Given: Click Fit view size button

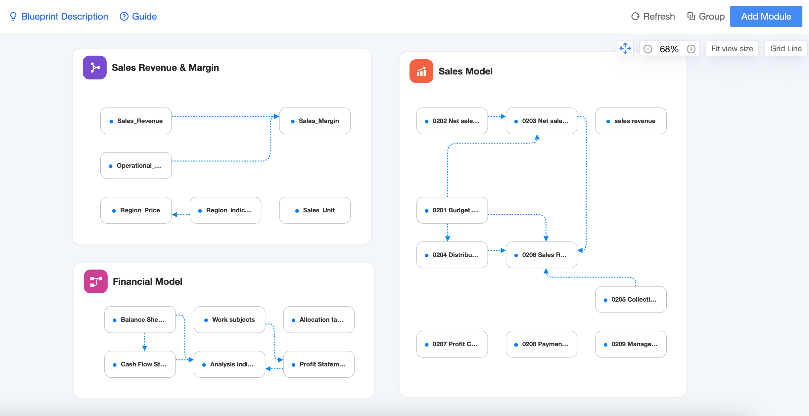Looking at the screenshot, I should coord(732,49).
